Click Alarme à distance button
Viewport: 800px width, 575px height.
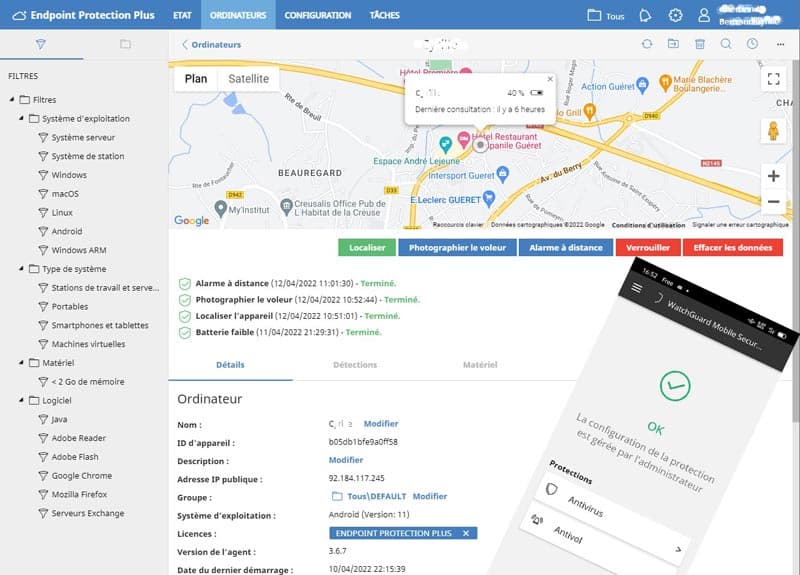pyautogui.click(x=566, y=247)
